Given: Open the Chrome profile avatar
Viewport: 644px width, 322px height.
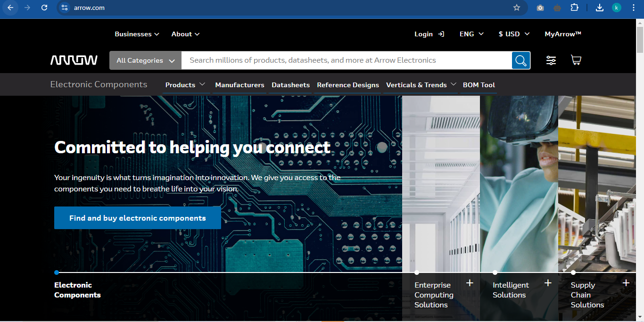Looking at the screenshot, I should point(617,8).
